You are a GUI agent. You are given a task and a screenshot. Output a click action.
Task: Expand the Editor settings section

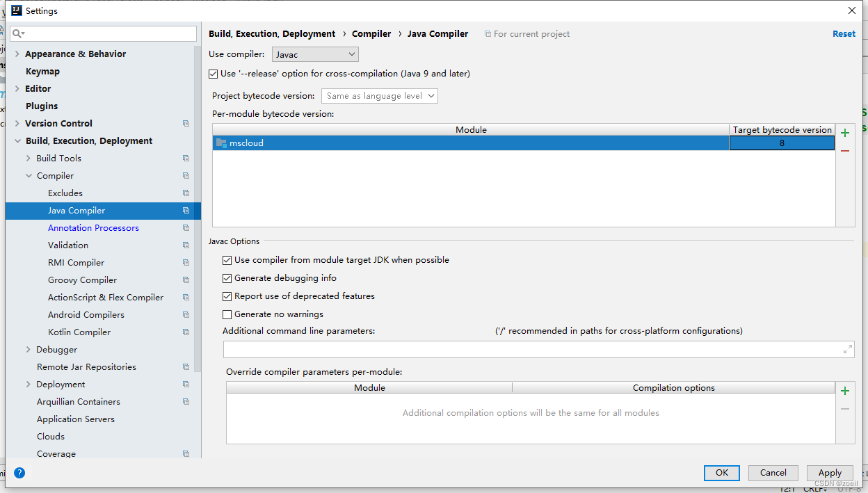(x=17, y=89)
